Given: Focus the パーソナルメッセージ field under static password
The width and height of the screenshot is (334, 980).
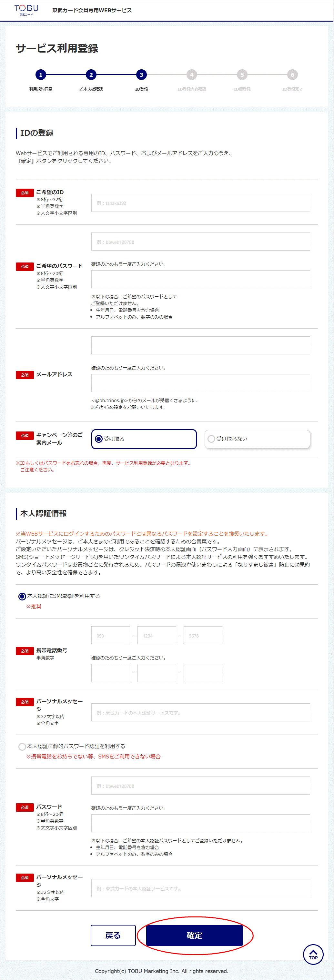Looking at the screenshot, I should 200,888.
